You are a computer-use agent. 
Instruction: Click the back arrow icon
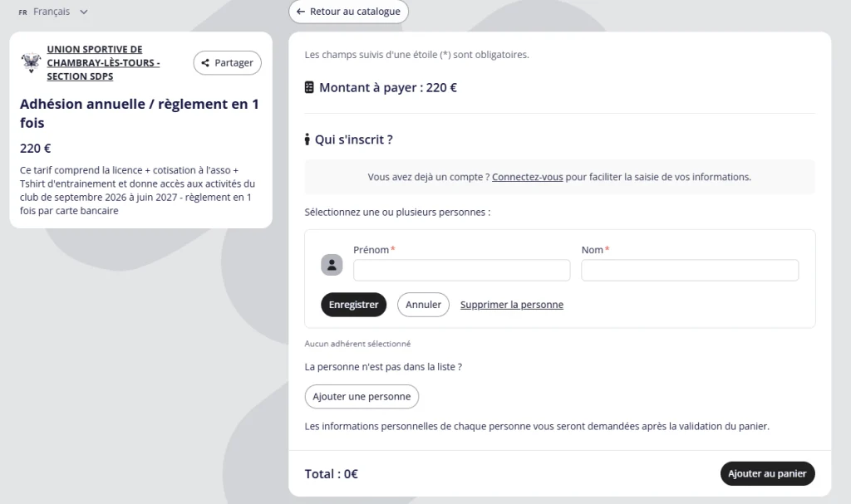tap(301, 12)
